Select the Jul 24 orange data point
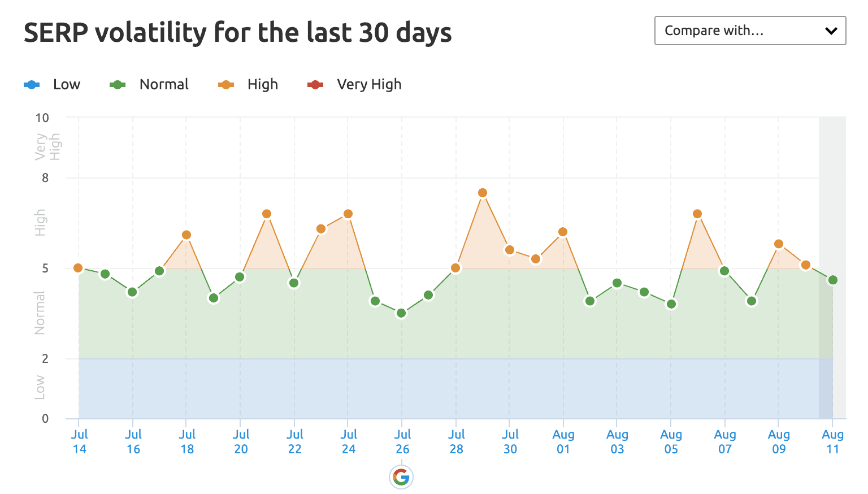The width and height of the screenshot is (868, 494). pyautogui.click(x=348, y=214)
